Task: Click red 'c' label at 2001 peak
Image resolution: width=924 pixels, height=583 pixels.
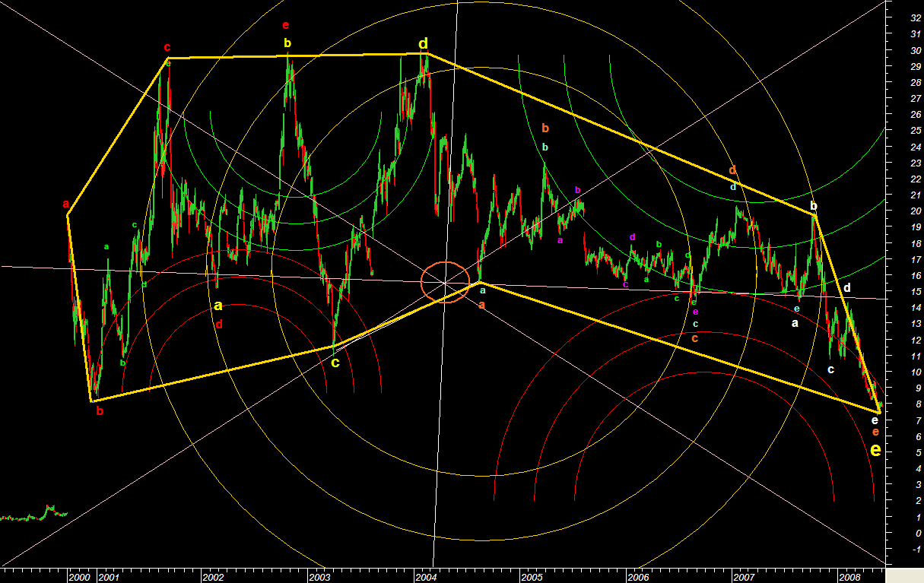Action: [x=167, y=48]
